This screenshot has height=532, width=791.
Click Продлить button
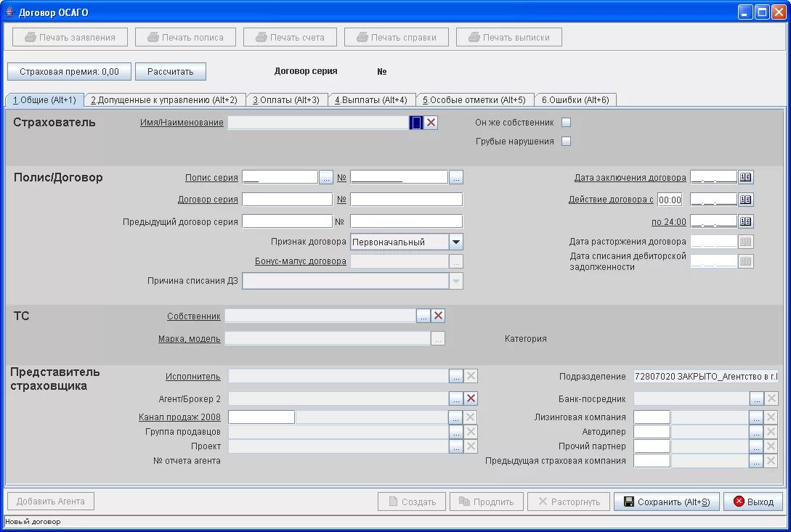[487, 502]
